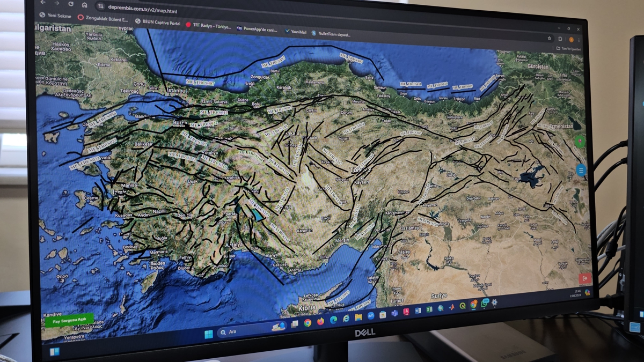This screenshot has width=644, height=362.
Task: Bookmark this page with the star icon
Action: pyautogui.click(x=549, y=39)
